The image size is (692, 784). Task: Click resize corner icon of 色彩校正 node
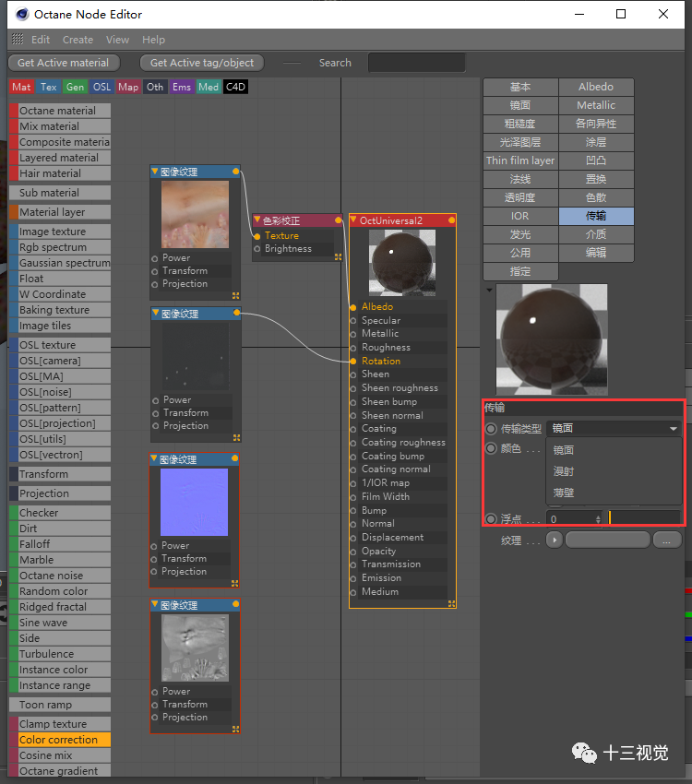[x=338, y=257]
